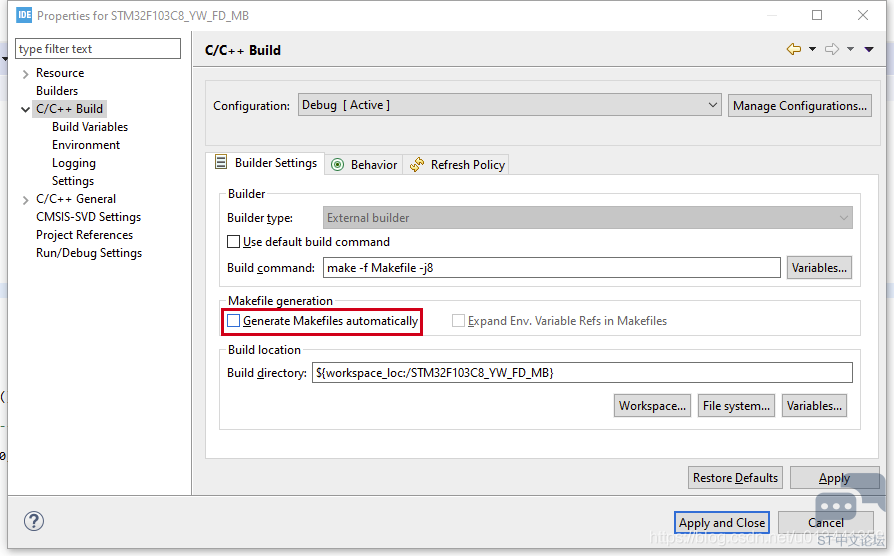Click the Build command text field

pos(551,267)
